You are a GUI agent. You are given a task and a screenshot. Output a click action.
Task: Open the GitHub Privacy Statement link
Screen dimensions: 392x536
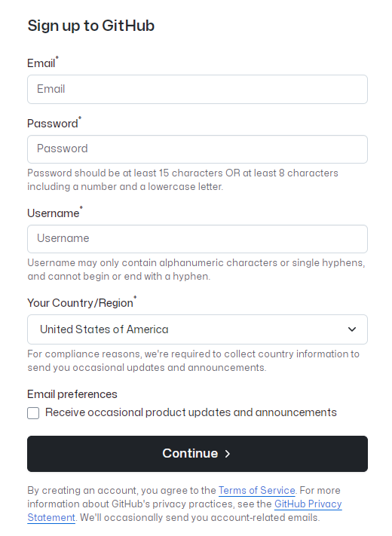(185, 510)
